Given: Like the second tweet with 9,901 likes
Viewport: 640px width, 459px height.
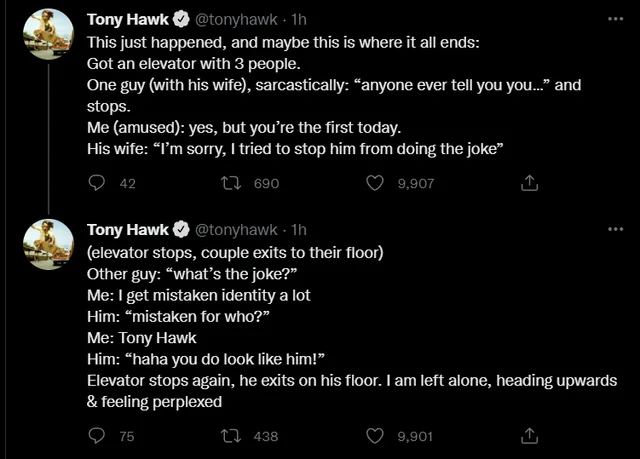Looking at the screenshot, I should coord(375,435).
